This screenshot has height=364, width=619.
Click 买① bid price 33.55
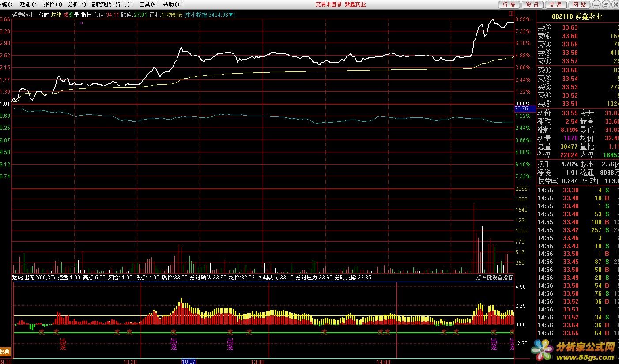[570, 70]
